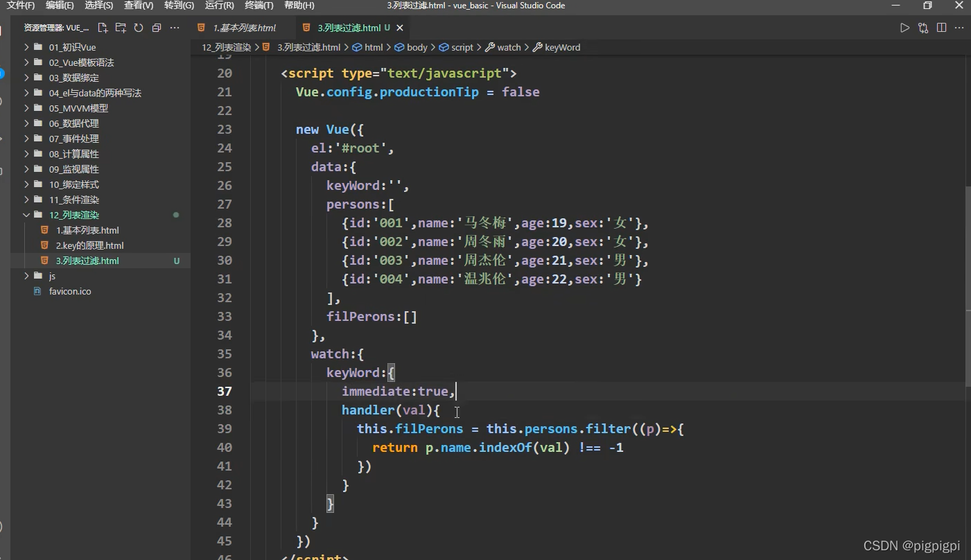This screenshot has height=560, width=971.
Task: Split the editor to the right
Action: pos(941,28)
